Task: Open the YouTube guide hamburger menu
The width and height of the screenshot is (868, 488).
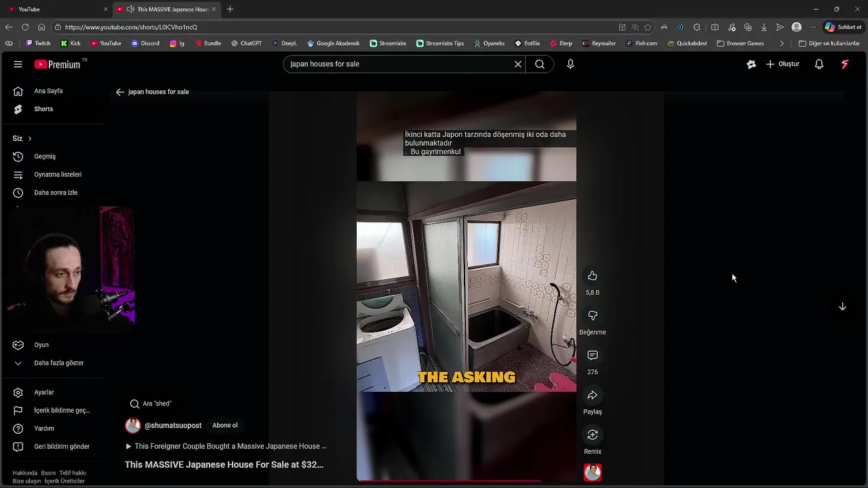Action: click(x=18, y=64)
